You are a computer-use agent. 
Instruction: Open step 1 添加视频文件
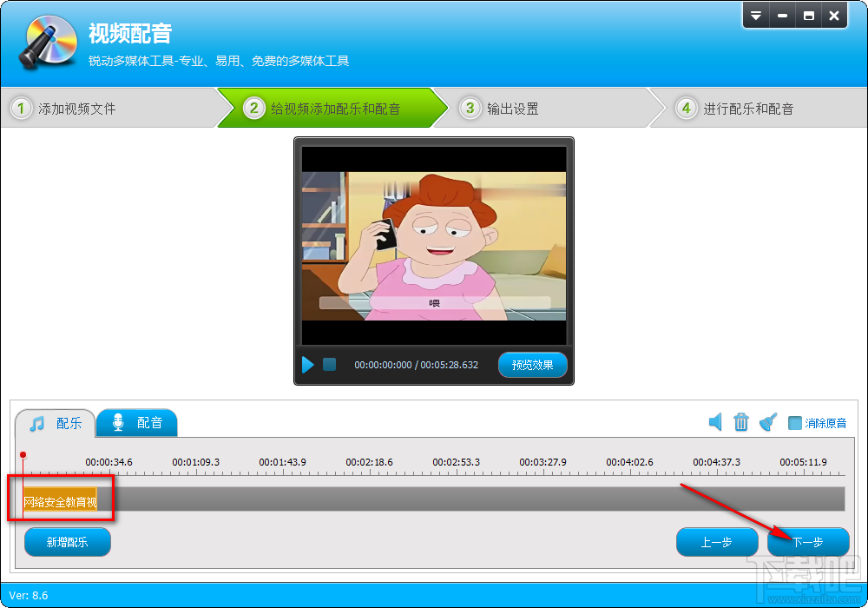(x=109, y=108)
